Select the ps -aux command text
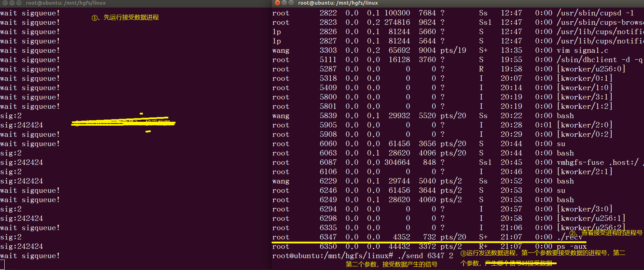 click(572, 246)
